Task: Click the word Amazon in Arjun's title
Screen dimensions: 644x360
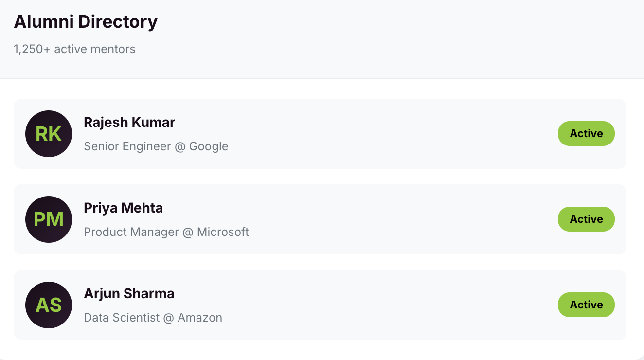Action: tap(200, 318)
